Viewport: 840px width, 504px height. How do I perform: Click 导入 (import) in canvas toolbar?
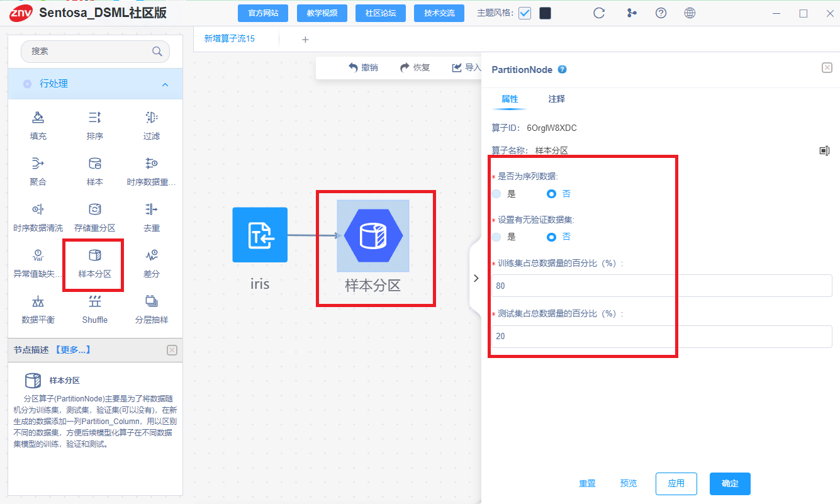tap(466, 68)
